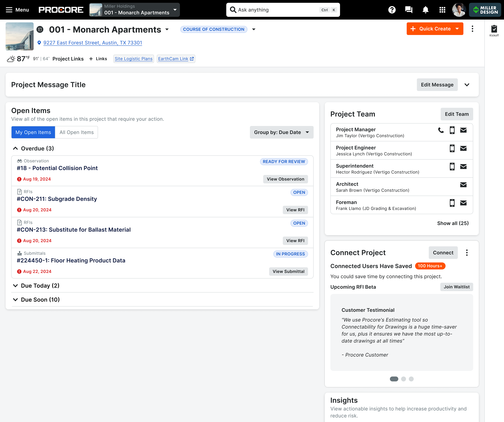
Task: Select the second carousel dot indicator
Action: pos(403,379)
